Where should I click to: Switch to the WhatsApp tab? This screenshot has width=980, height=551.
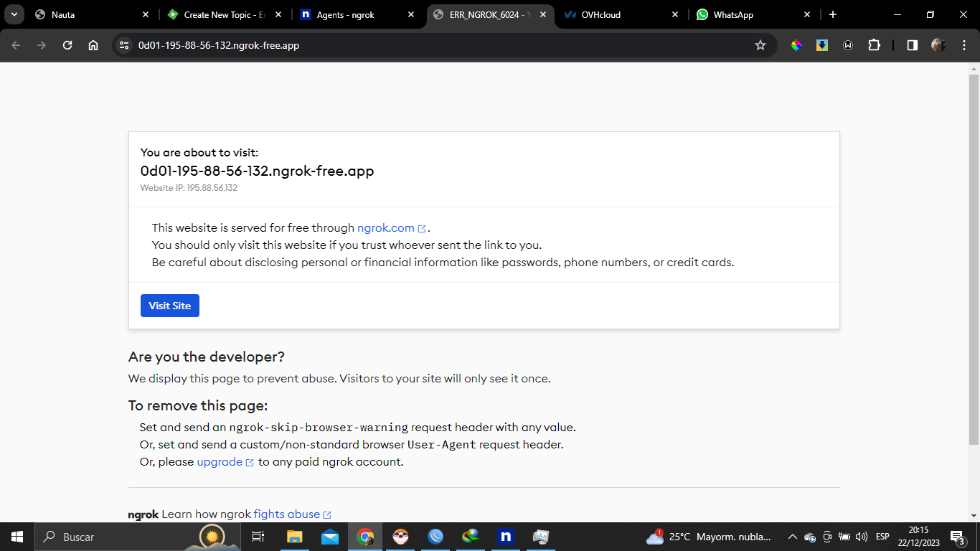[754, 14]
